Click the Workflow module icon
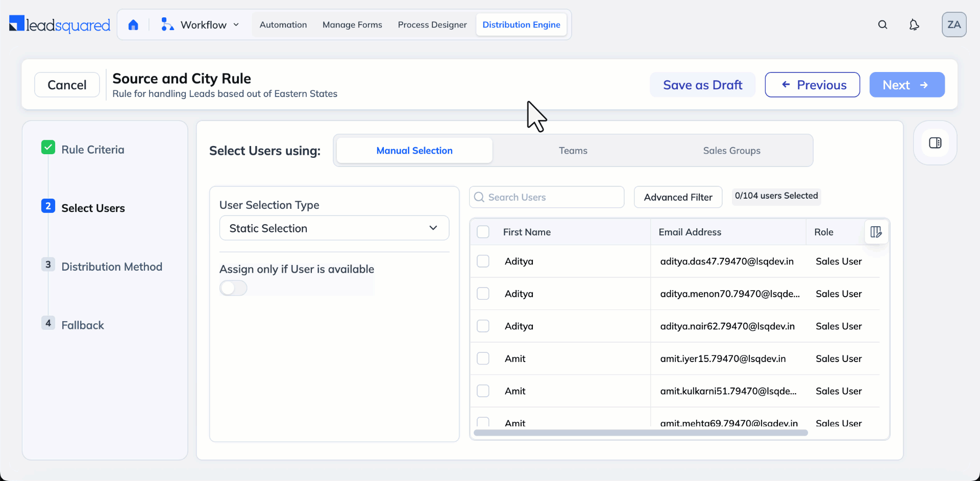 [x=167, y=25]
